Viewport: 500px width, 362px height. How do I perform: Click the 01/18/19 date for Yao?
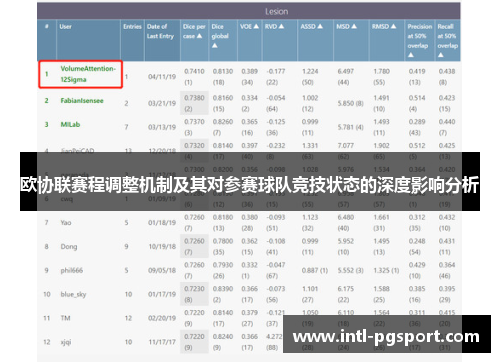point(162,223)
